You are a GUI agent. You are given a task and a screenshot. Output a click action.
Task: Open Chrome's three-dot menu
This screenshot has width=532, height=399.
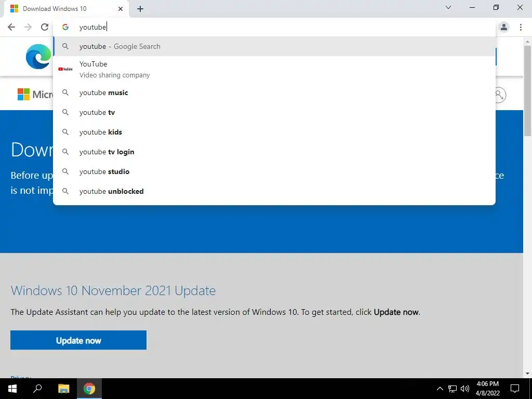click(x=521, y=27)
